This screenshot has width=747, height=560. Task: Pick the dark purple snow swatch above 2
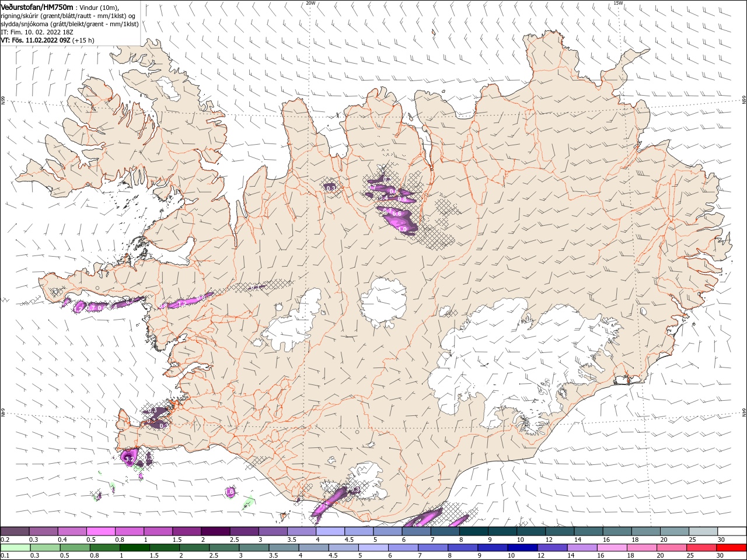pos(215,531)
